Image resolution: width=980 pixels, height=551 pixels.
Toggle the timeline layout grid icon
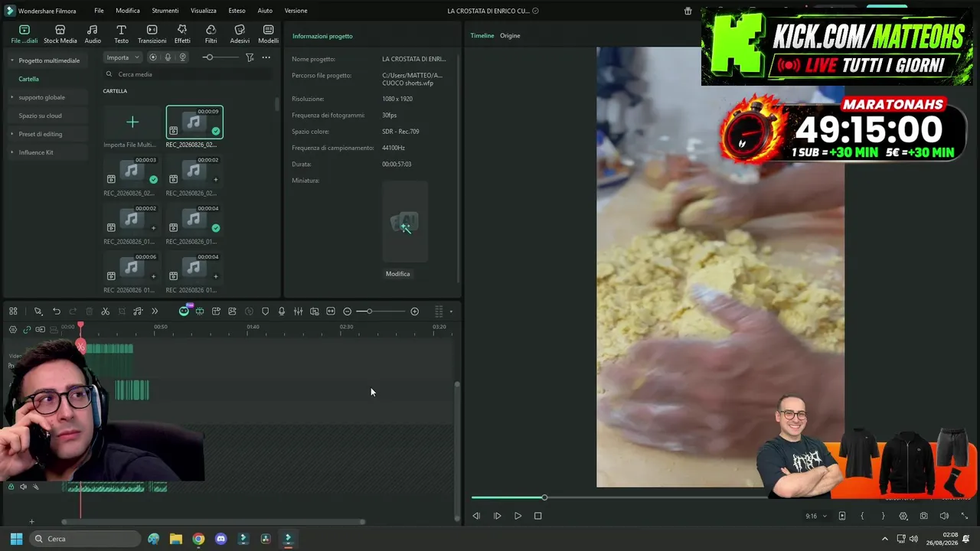13,311
